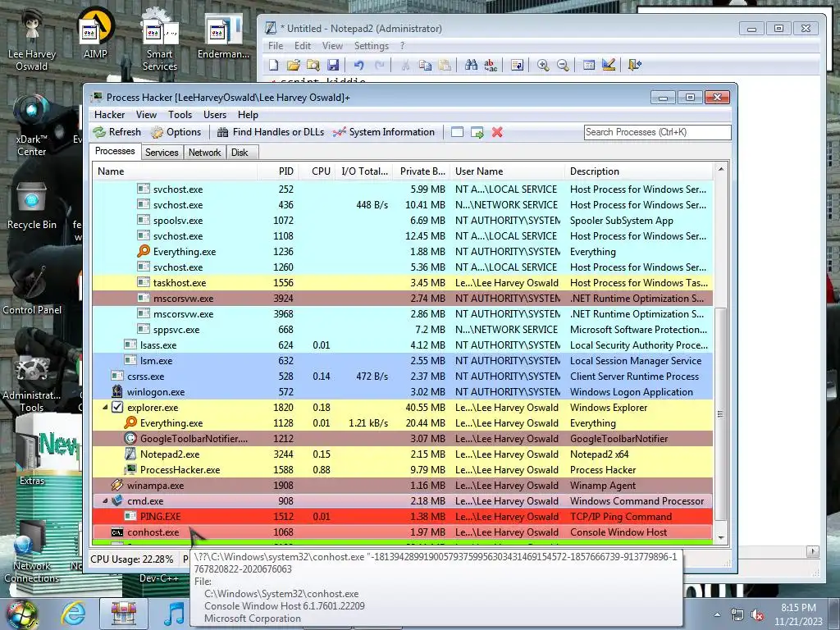Open the Users menu

[x=215, y=115]
